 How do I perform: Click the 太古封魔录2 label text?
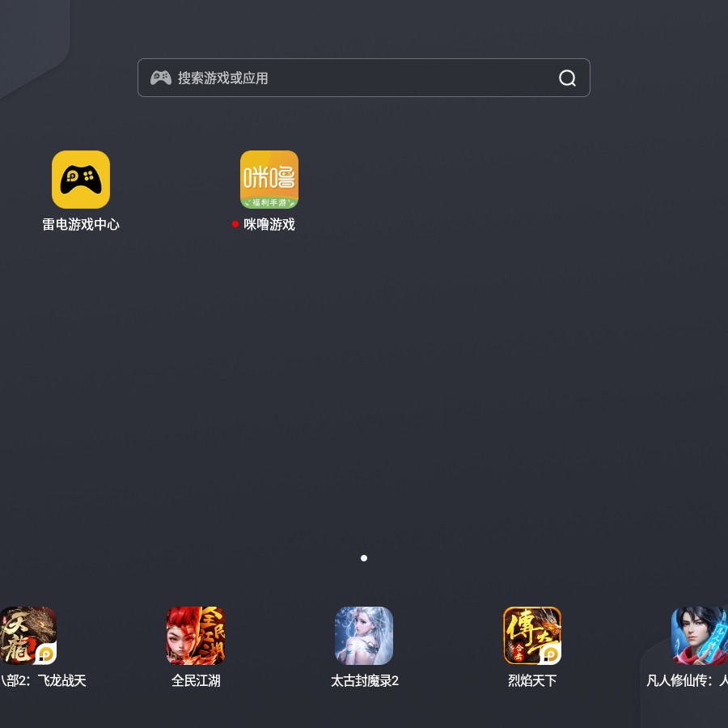click(365, 680)
